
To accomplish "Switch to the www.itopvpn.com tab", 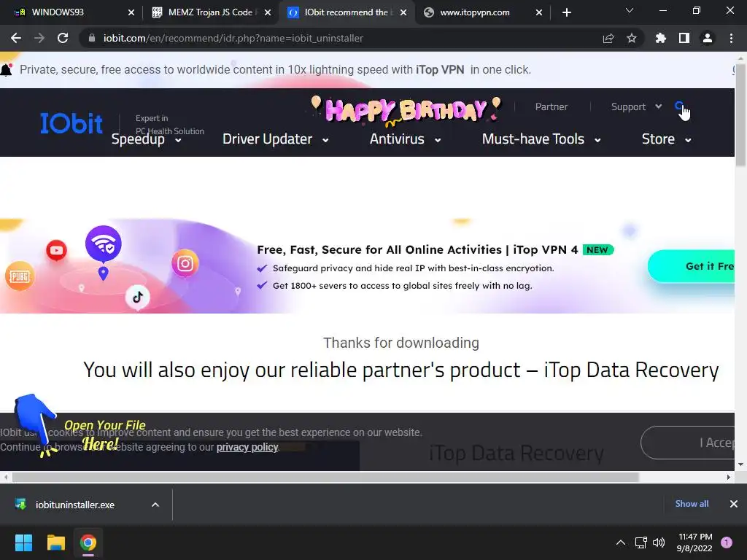I will (x=483, y=12).
